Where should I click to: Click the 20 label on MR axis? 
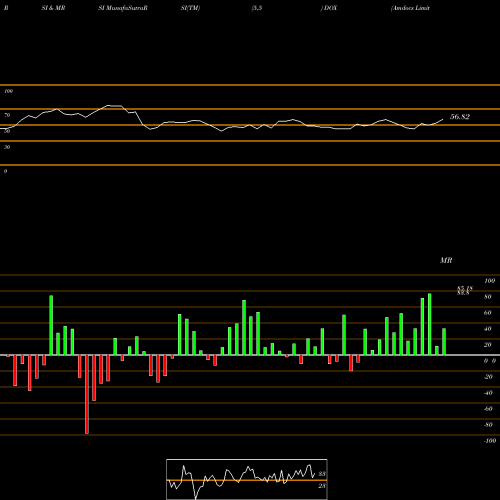pos(488,345)
